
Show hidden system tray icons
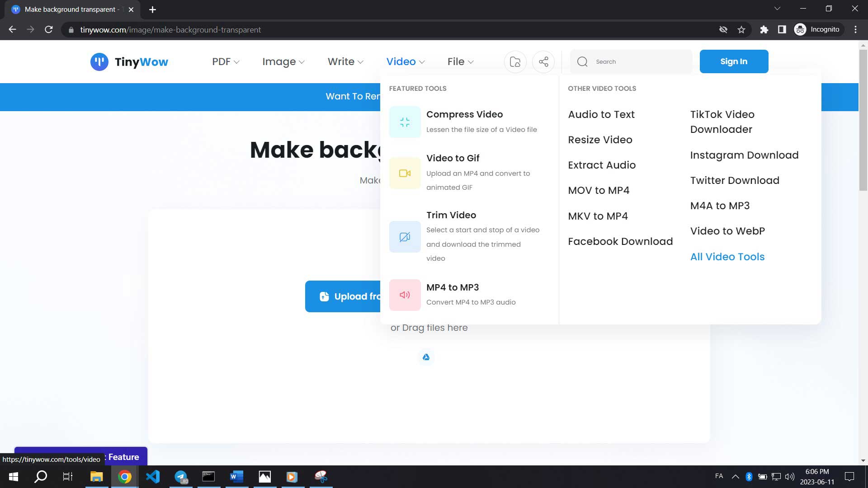(736, 477)
